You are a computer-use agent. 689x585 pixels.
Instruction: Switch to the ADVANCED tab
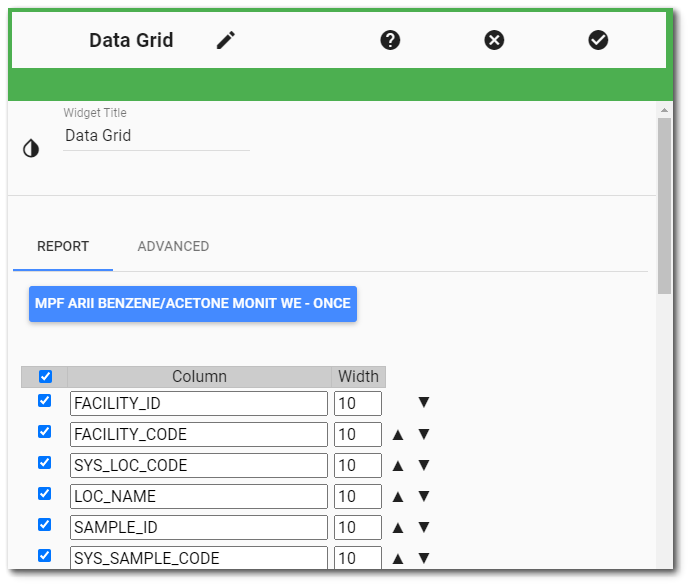point(173,246)
